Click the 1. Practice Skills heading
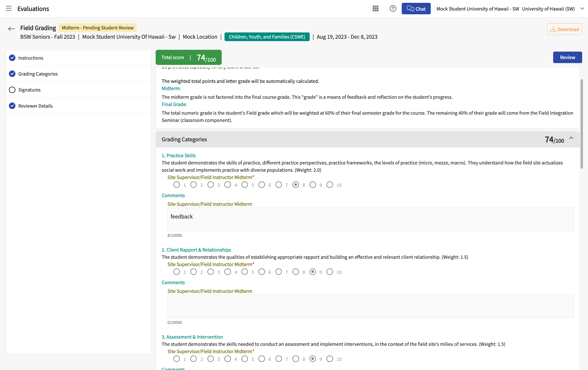This screenshot has width=588, height=370. tap(178, 155)
